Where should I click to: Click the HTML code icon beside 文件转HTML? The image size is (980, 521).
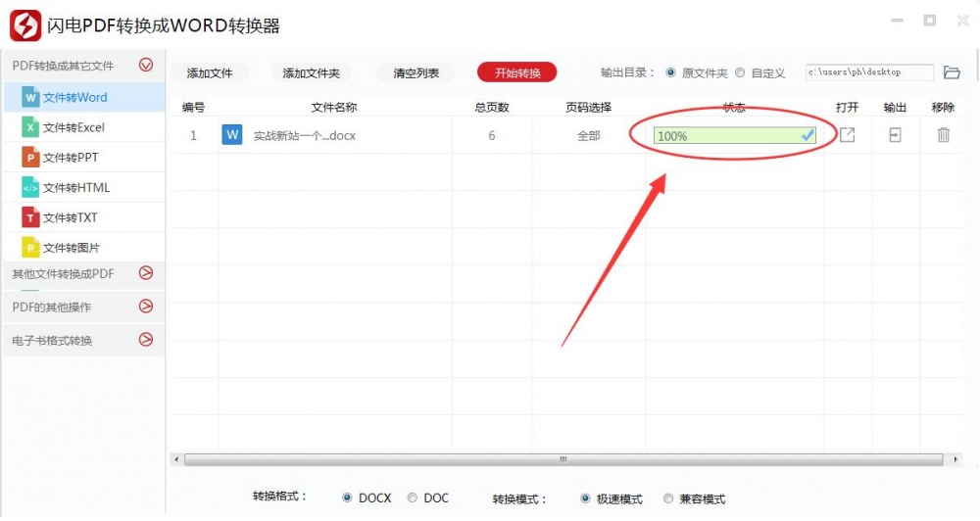pos(30,187)
